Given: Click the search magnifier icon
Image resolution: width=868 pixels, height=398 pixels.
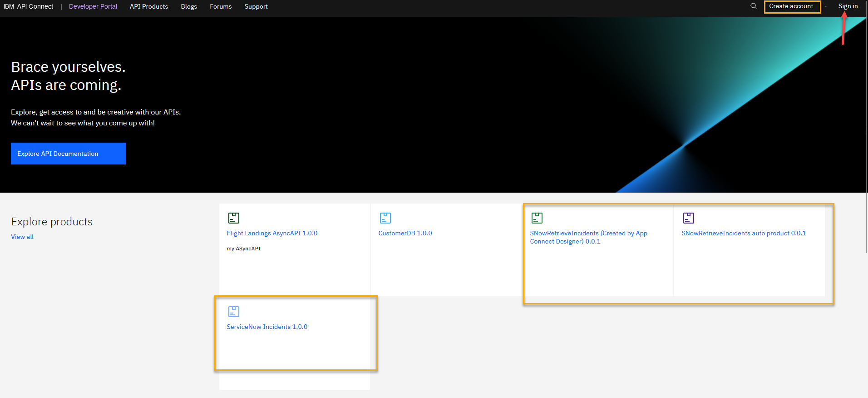Looking at the screenshot, I should 754,6.
